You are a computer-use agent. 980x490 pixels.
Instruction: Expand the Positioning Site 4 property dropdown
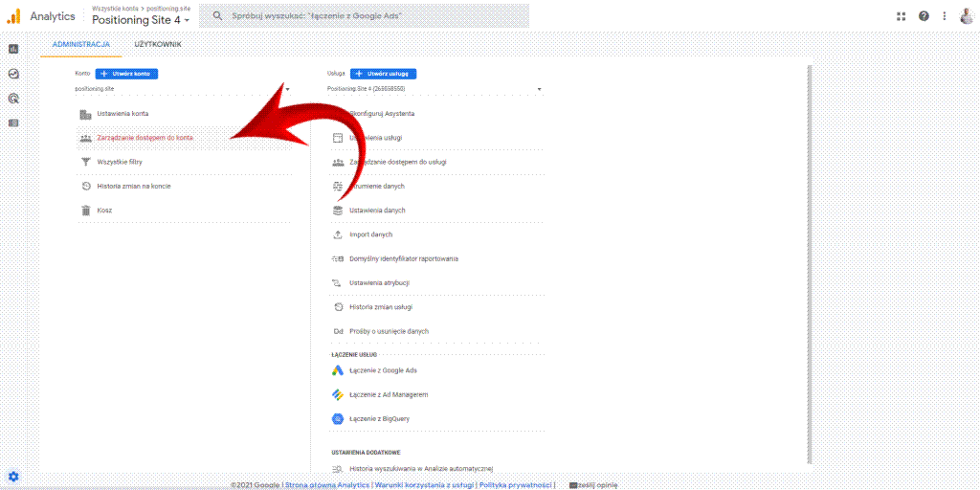click(x=434, y=89)
